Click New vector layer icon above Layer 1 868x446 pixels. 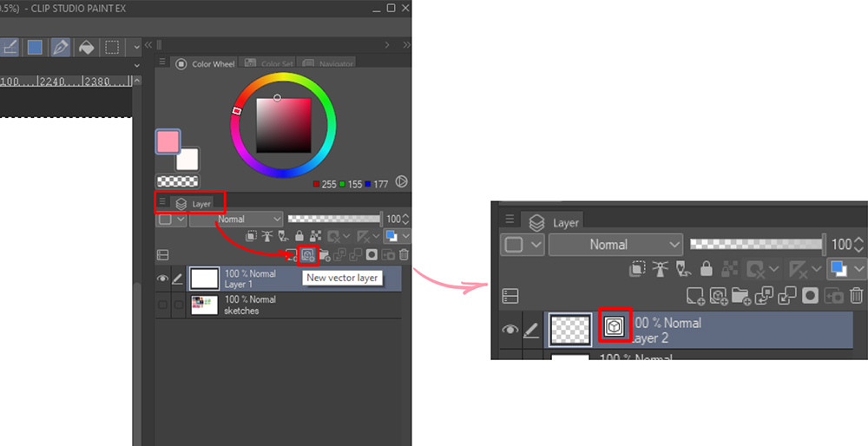pyautogui.click(x=306, y=255)
